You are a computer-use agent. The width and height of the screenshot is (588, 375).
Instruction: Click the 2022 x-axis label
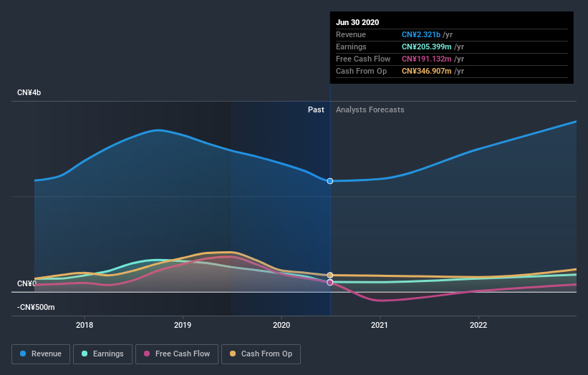pyautogui.click(x=478, y=325)
